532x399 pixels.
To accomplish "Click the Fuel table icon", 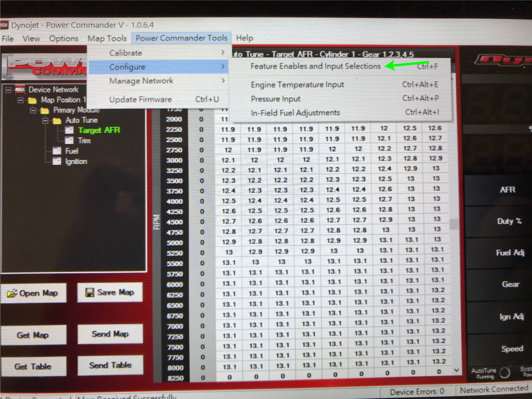I will (x=57, y=151).
